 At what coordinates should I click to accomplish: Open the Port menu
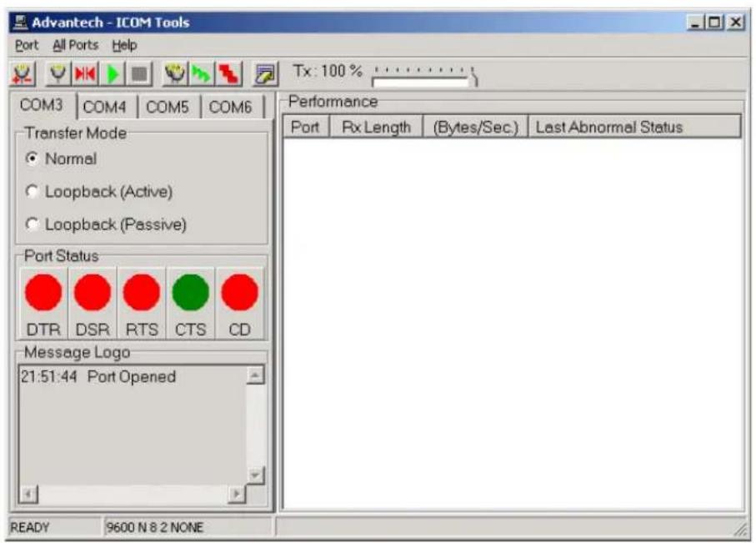point(27,45)
